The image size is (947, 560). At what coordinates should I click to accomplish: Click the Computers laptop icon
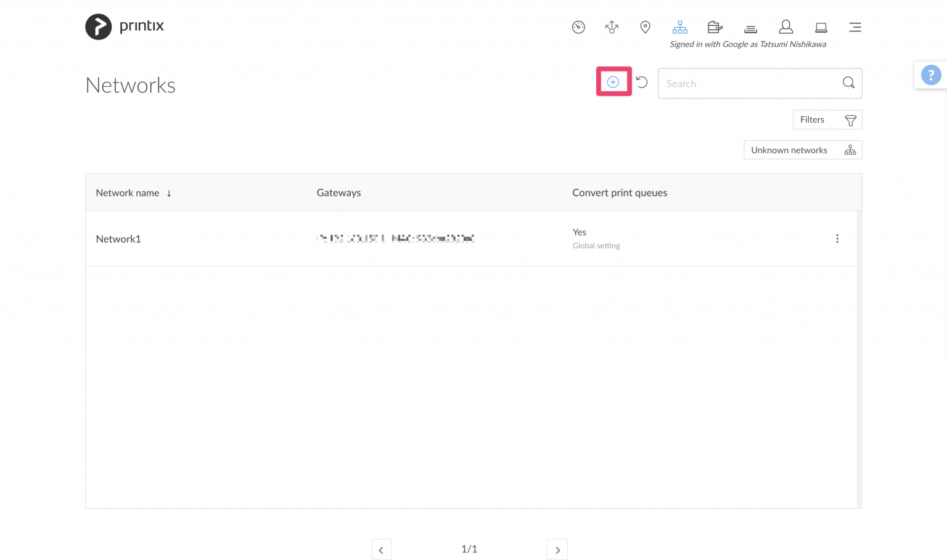[x=821, y=27]
